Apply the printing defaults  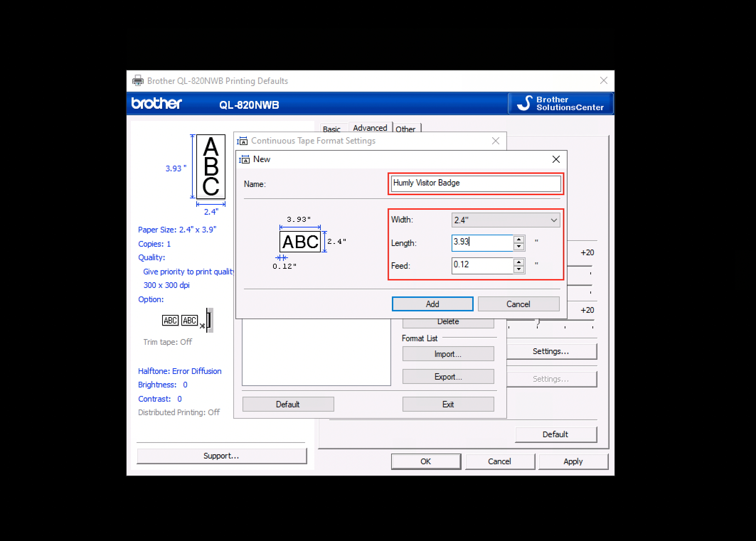[x=573, y=461]
